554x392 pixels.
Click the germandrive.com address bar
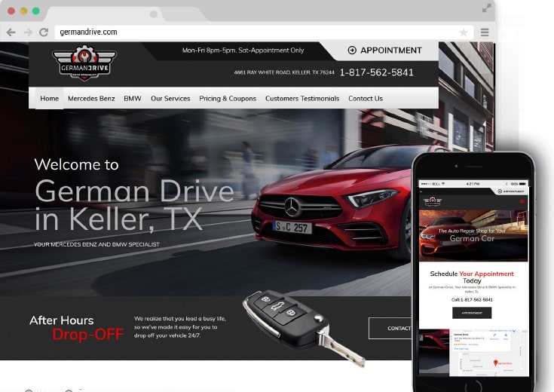[264, 32]
